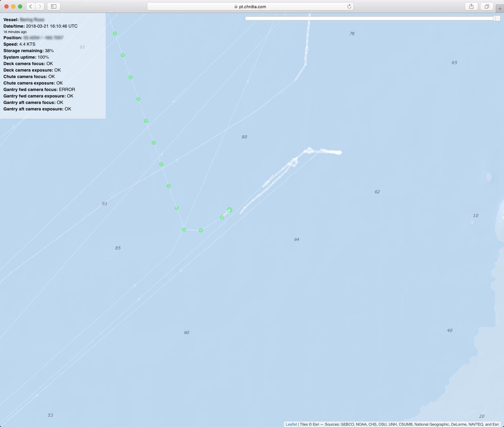Click the depth label 64 on map

click(x=297, y=240)
